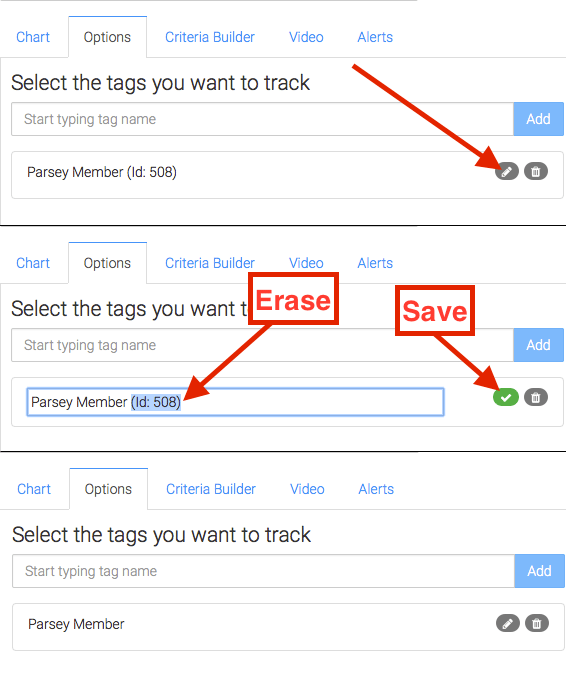Open Alerts tab in top panel

(x=375, y=37)
